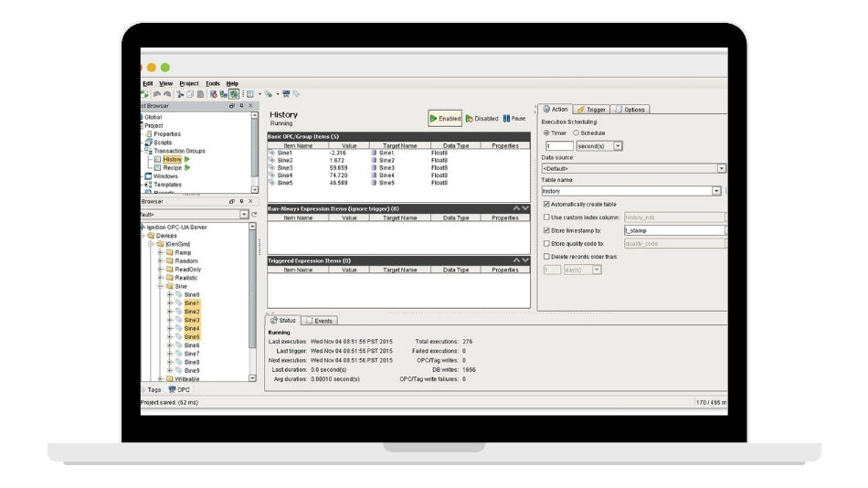868x488 pixels.
Task: Click the Random folder icon under Devices
Action: pos(169,260)
